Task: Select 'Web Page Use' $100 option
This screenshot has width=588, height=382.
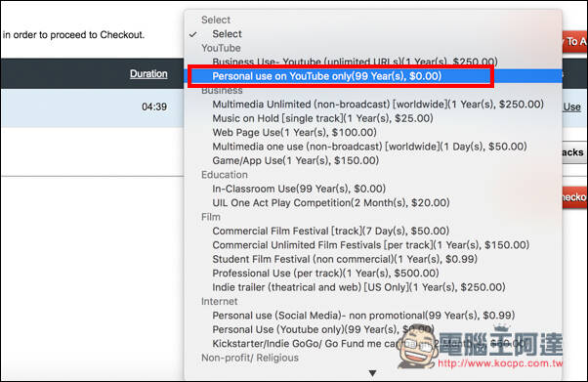Action: pyautogui.click(x=294, y=133)
